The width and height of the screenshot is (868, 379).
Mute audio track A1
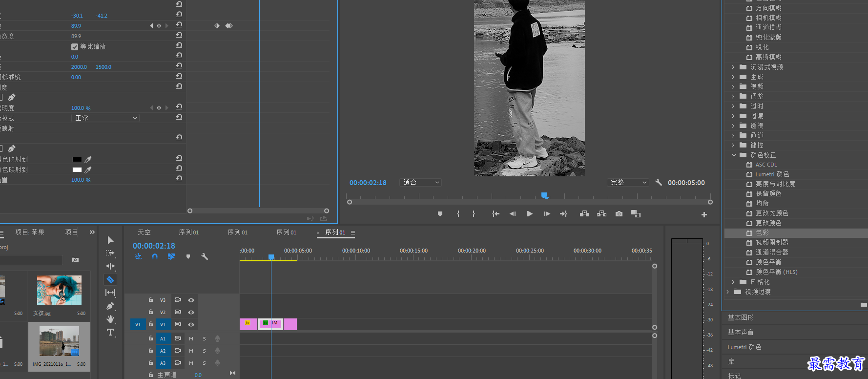click(191, 338)
